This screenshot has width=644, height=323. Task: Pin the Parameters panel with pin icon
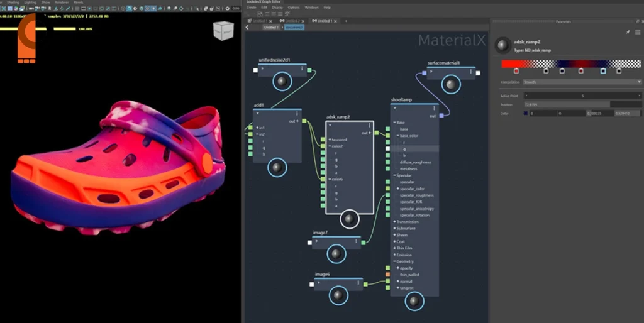[627, 31]
